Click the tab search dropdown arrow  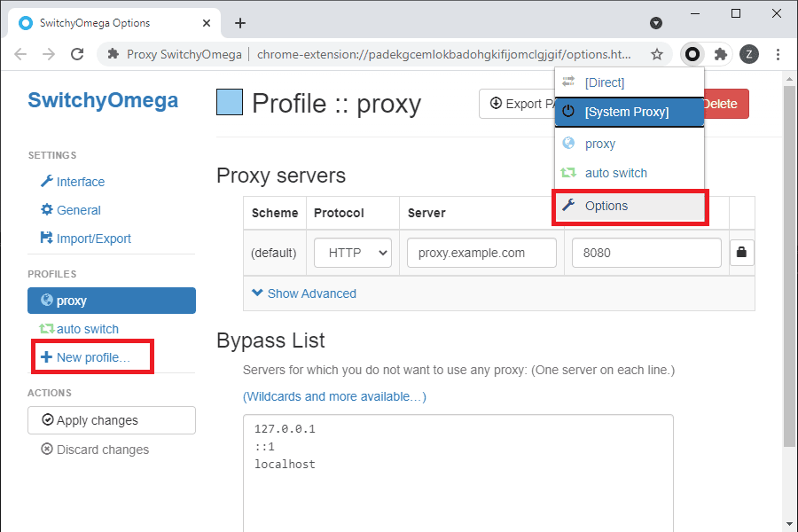coord(656,23)
